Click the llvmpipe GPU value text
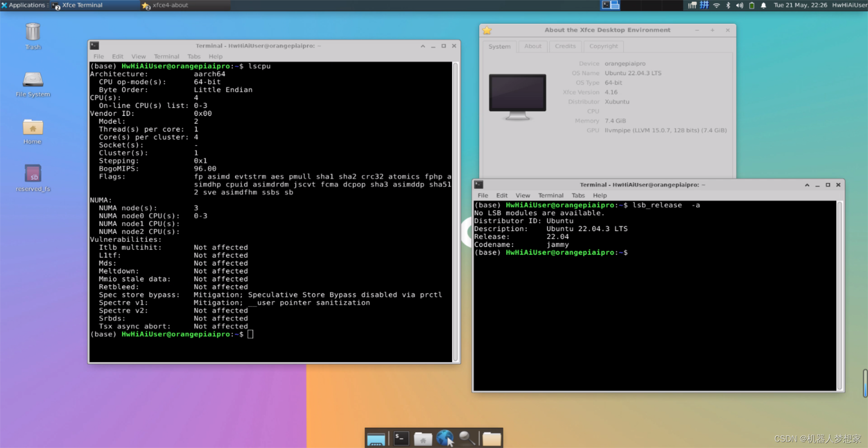Image resolution: width=868 pixels, height=448 pixels. 665,130
